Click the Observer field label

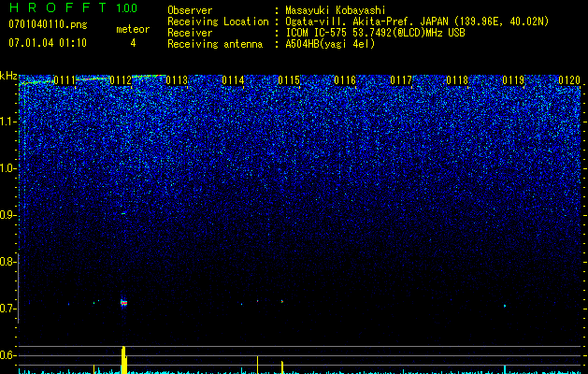[190, 10]
